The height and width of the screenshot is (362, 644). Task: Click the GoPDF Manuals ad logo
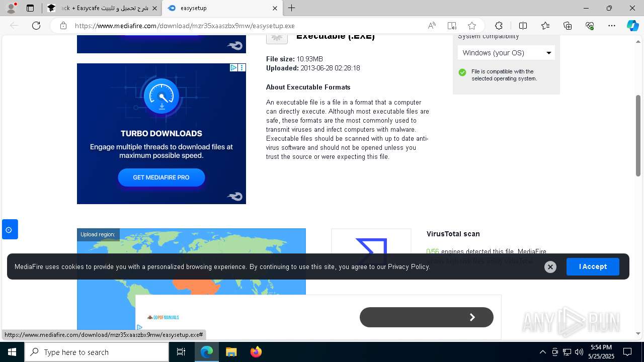[163, 317]
